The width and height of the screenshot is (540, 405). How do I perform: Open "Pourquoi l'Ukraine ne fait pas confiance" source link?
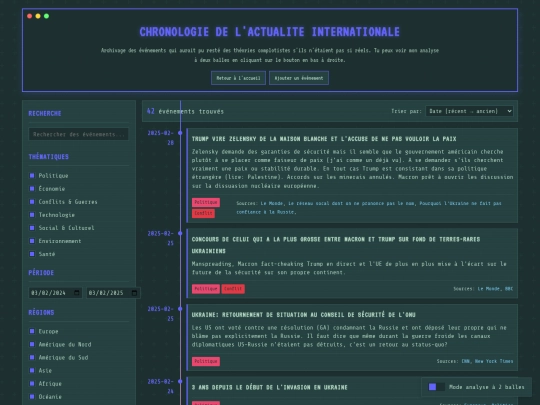click(x=368, y=208)
